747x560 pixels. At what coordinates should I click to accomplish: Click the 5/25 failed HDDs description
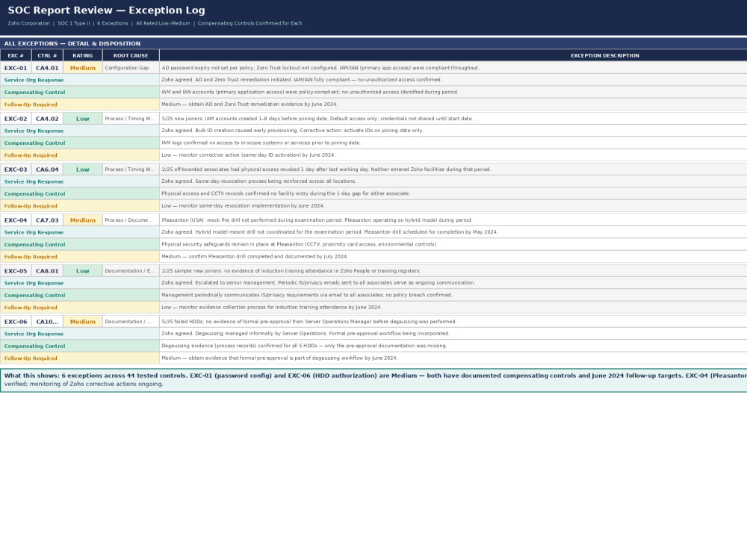453,321
